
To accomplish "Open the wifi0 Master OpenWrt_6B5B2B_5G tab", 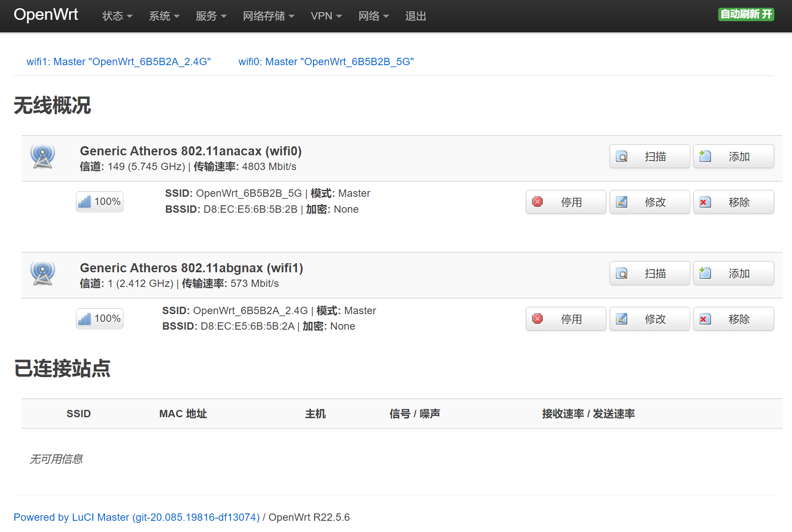I will [326, 62].
